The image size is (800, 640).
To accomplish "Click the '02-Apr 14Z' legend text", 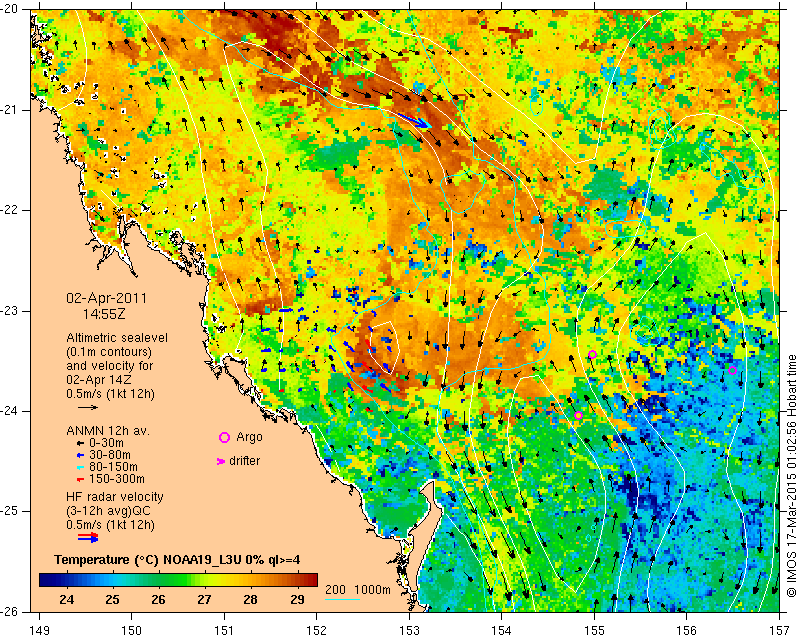I will point(99,380).
